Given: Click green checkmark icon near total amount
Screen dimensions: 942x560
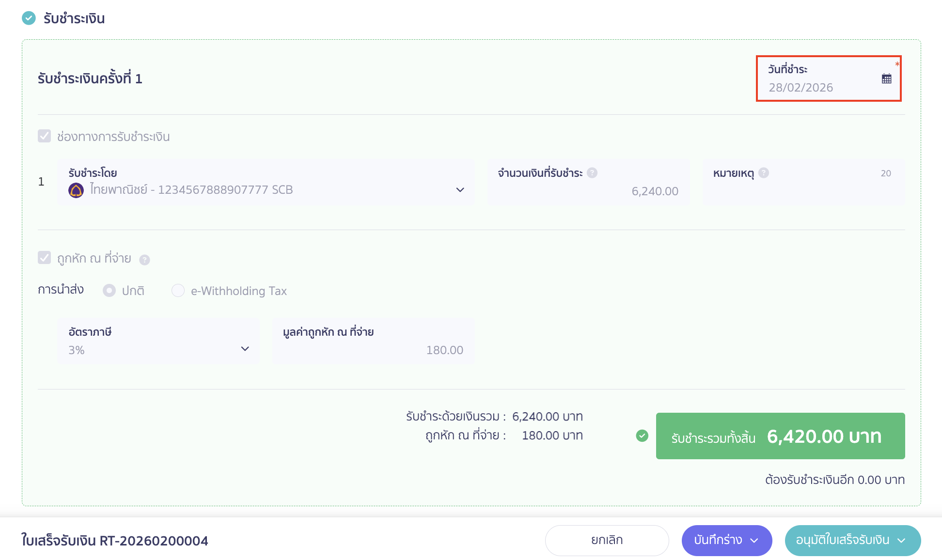Looking at the screenshot, I should pyautogui.click(x=642, y=436).
